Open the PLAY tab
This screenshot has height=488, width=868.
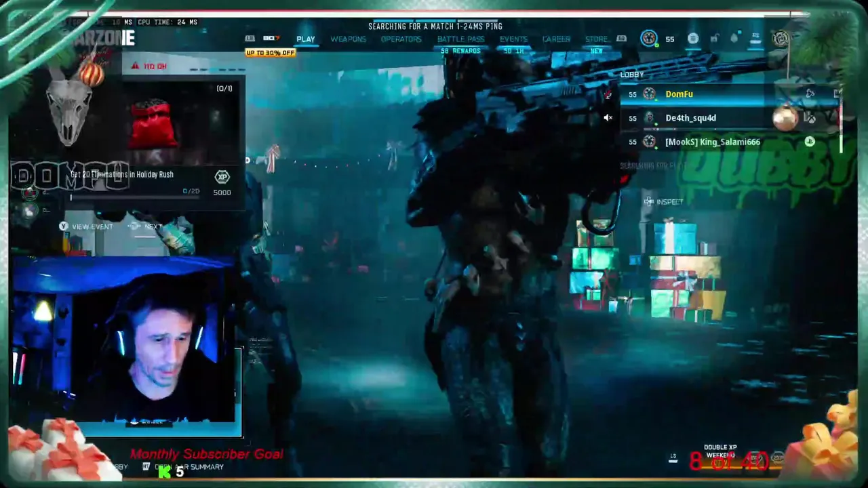tap(305, 39)
